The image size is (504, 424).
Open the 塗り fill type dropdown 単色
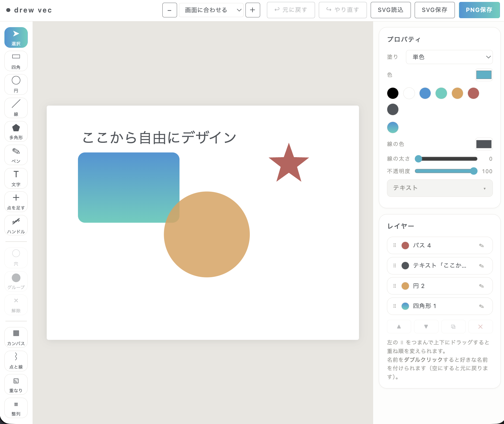[449, 57]
